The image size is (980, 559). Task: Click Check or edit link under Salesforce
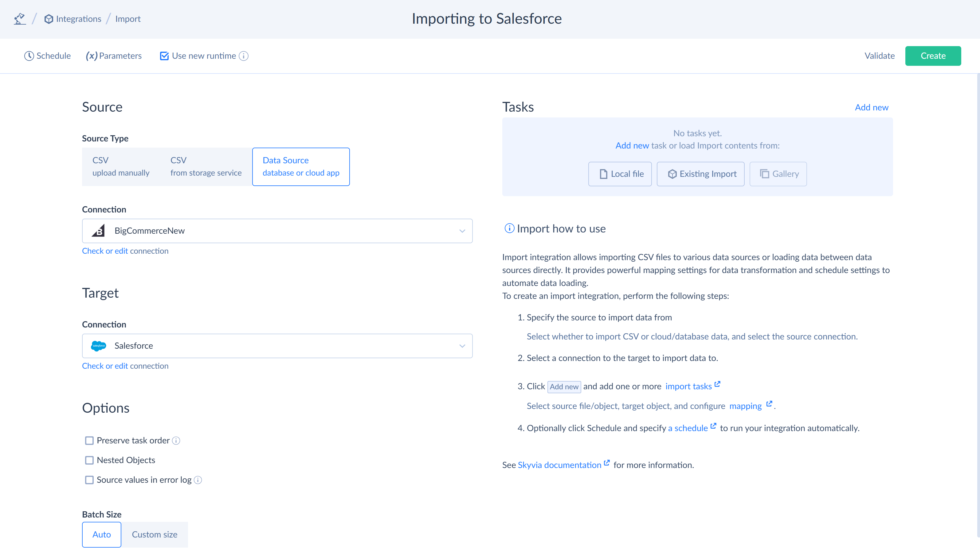click(x=105, y=366)
